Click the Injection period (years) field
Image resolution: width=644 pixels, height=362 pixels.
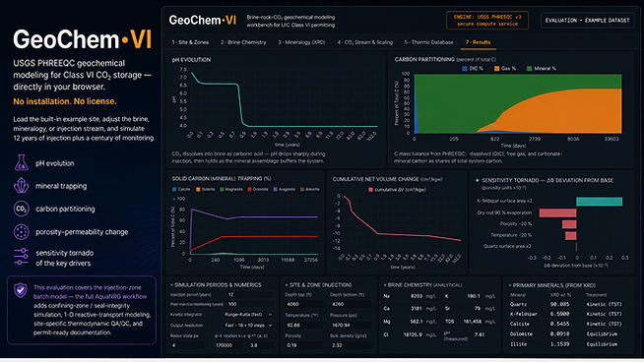tap(250, 294)
